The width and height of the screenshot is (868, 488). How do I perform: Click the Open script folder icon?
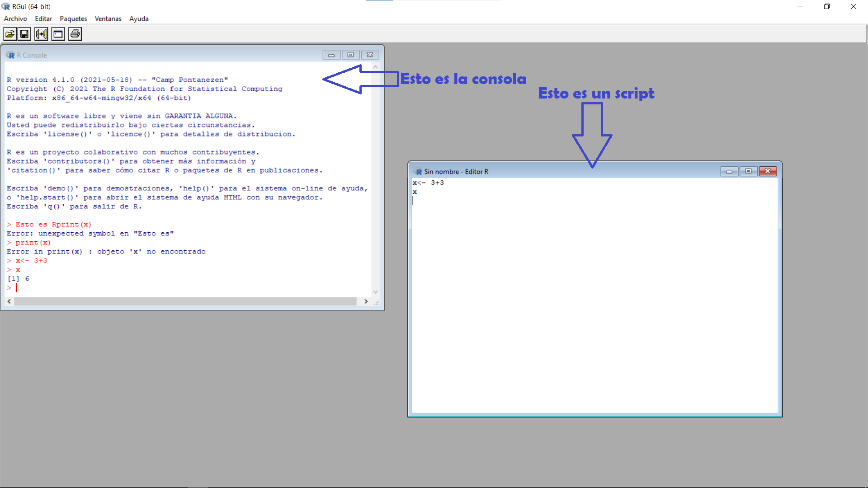point(10,34)
